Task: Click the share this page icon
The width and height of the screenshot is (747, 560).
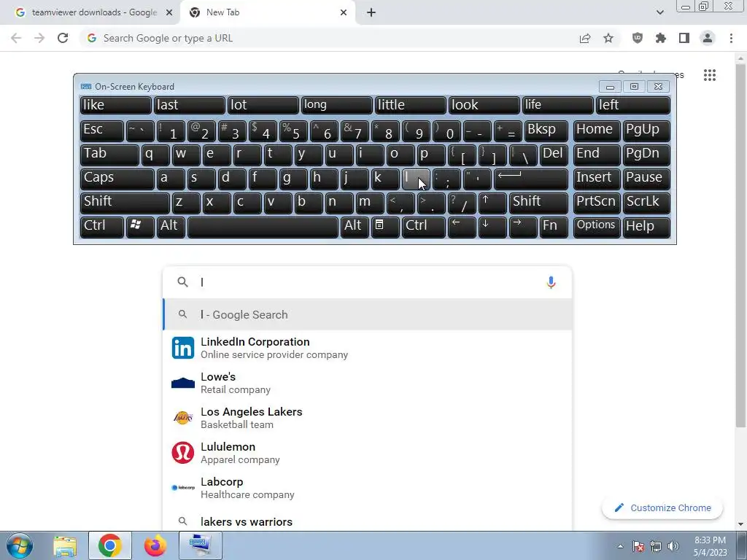Action: 585,38
